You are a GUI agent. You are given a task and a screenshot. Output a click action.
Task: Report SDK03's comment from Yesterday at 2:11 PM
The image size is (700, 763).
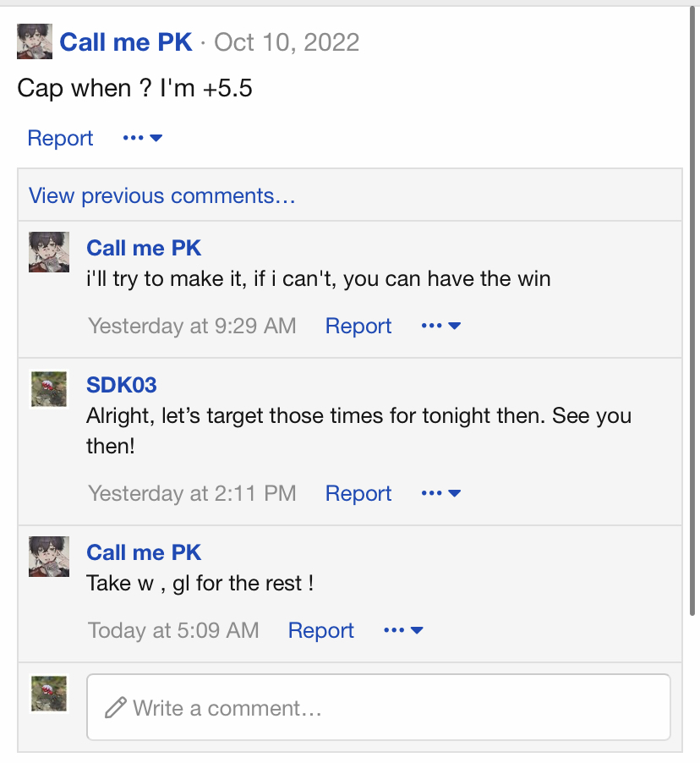coord(358,493)
